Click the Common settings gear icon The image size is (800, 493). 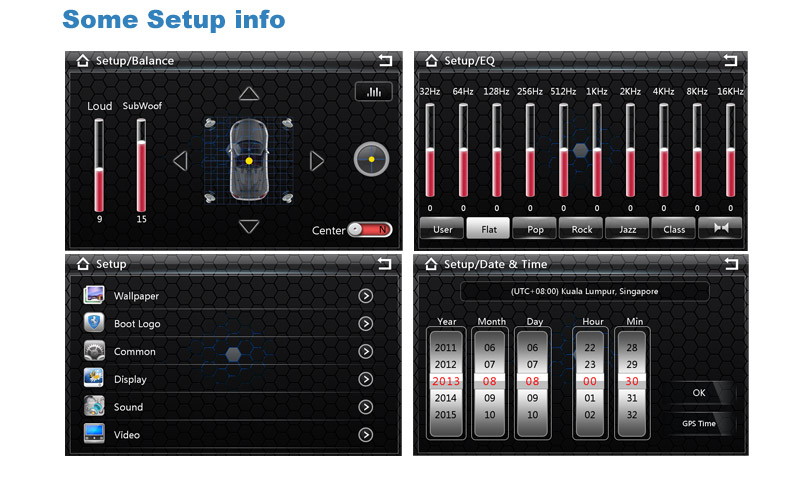click(x=95, y=352)
